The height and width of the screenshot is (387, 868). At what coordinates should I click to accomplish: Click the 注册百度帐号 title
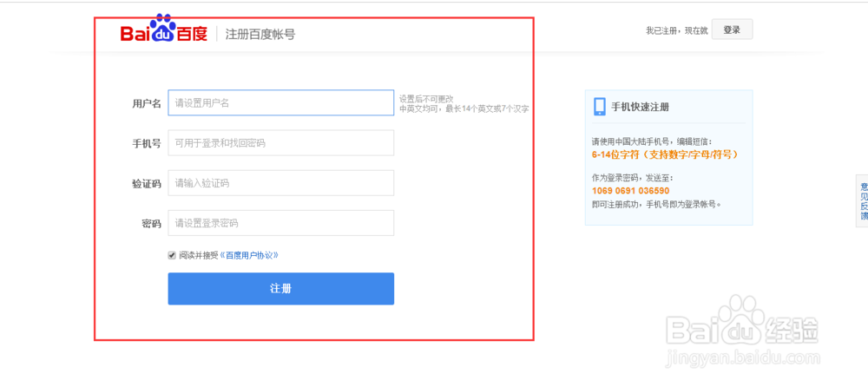click(x=260, y=35)
